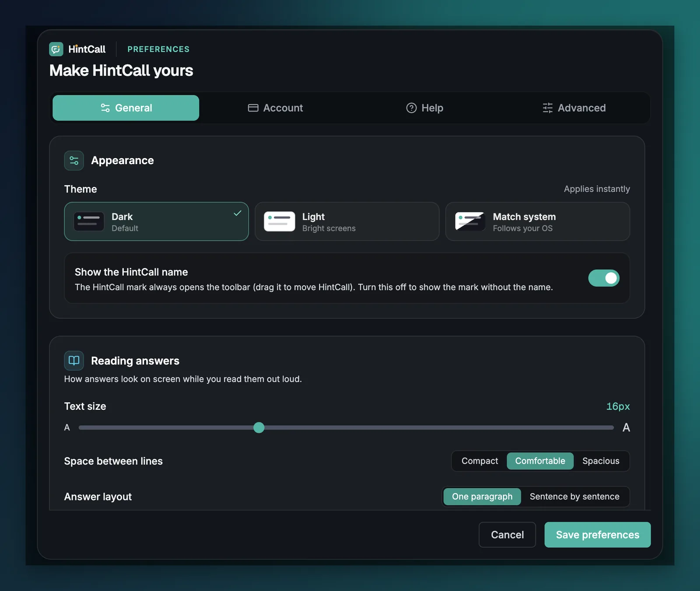Click the Space between lines label
700x591 pixels.
coord(113,461)
